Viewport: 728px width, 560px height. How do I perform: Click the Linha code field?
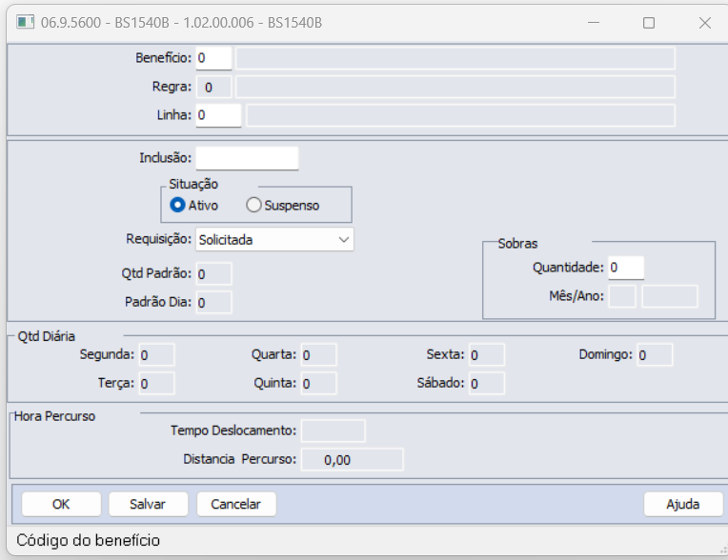point(218,115)
